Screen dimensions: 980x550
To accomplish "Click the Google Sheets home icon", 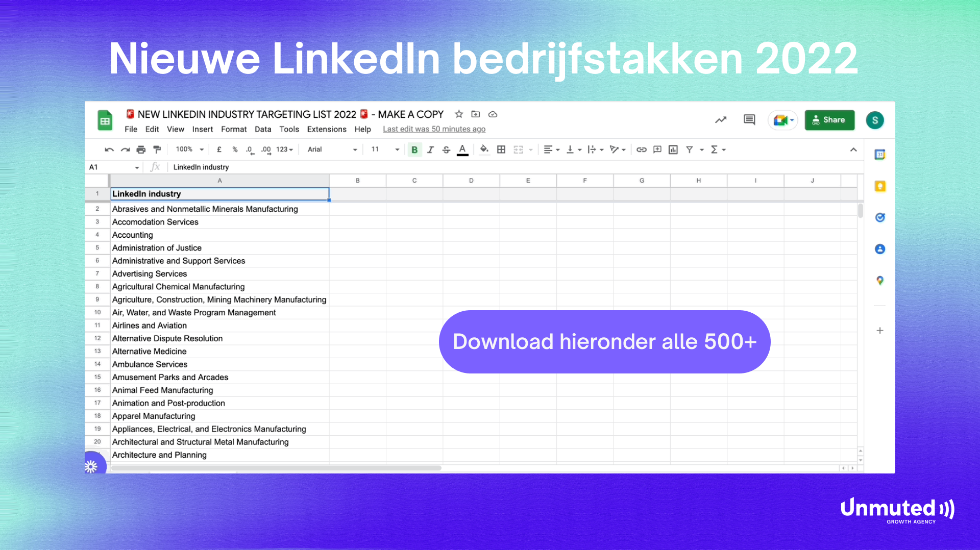I will (x=105, y=121).
